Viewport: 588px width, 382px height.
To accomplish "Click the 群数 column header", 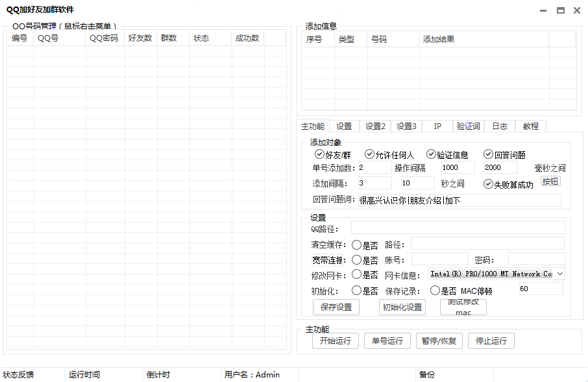I will pyautogui.click(x=173, y=38).
